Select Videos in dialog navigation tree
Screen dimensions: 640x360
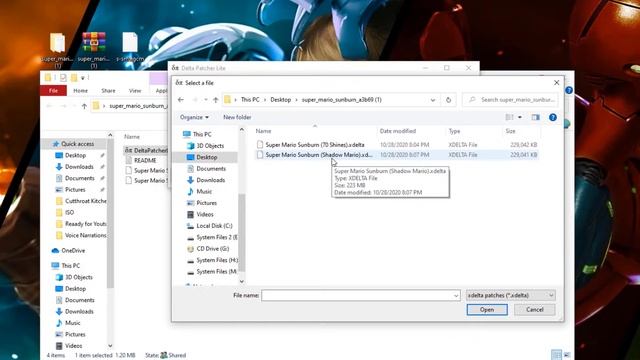[204, 214]
